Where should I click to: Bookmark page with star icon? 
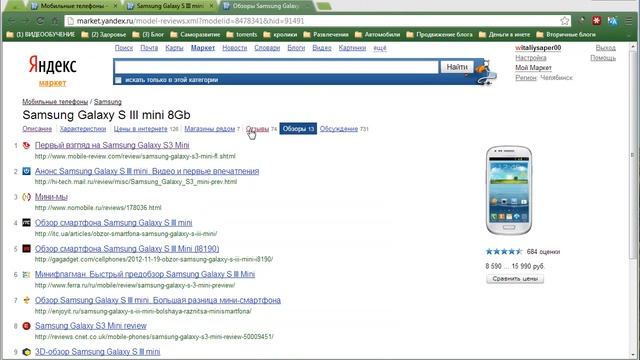(564, 21)
